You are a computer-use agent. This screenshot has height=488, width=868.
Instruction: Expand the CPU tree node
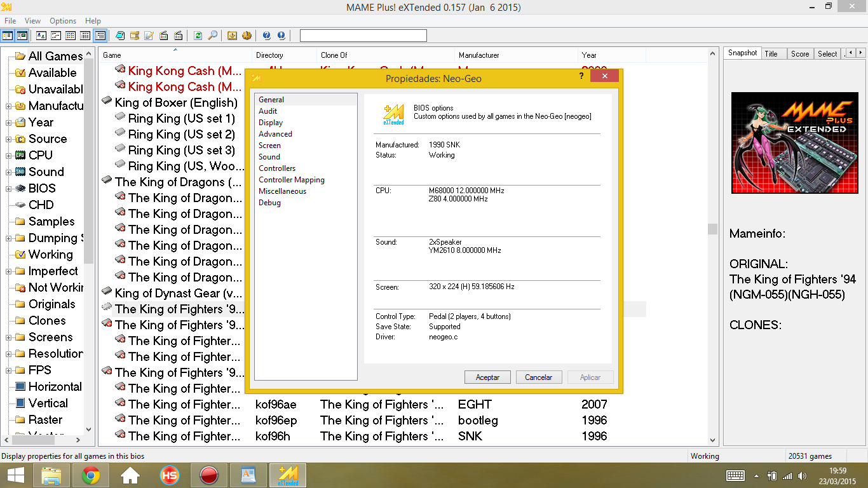[9, 156]
